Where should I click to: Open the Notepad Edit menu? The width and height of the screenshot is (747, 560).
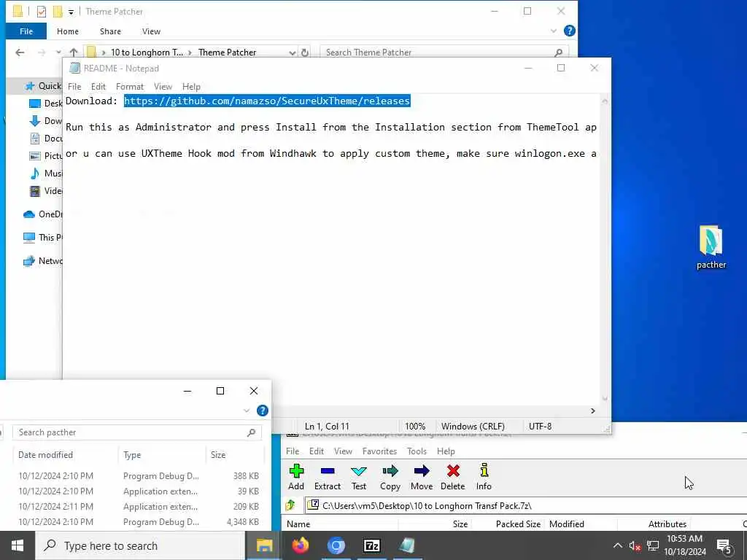[98, 87]
